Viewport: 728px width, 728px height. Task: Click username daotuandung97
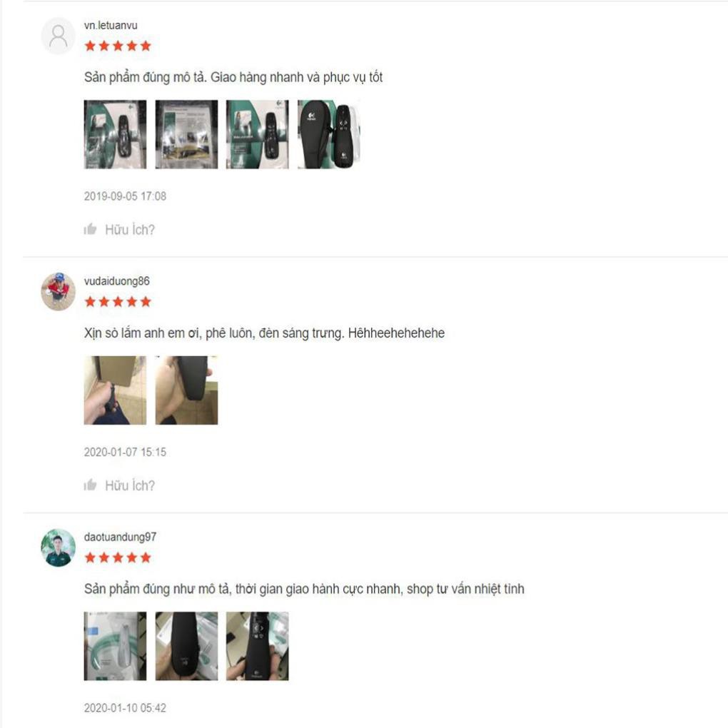[120, 537]
